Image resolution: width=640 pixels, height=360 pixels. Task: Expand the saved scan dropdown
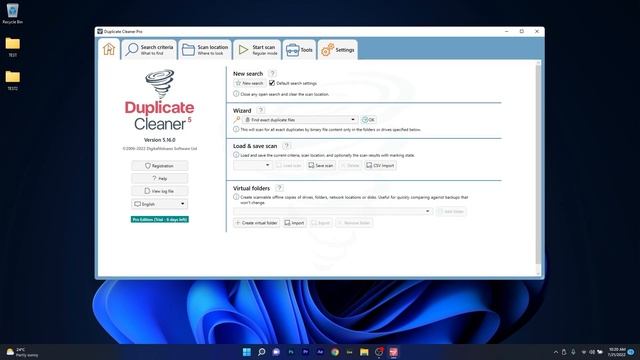pyautogui.click(x=253, y=165)
